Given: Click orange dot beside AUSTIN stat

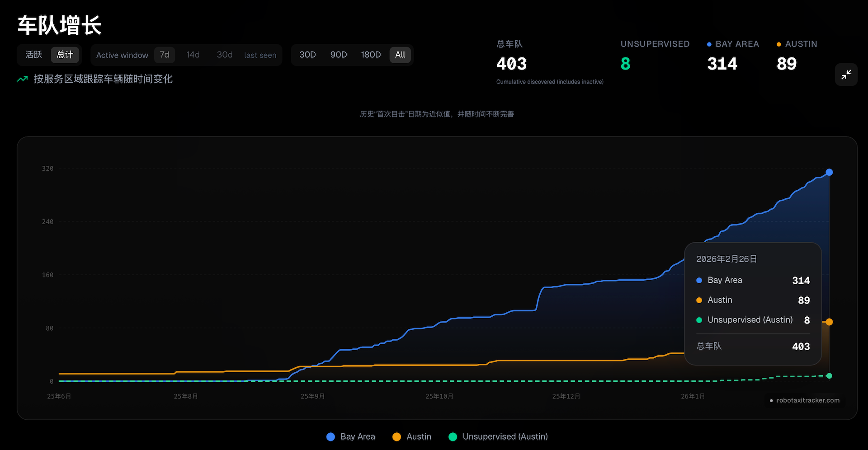Looking at the screenshot, I should tap(778, 44).
